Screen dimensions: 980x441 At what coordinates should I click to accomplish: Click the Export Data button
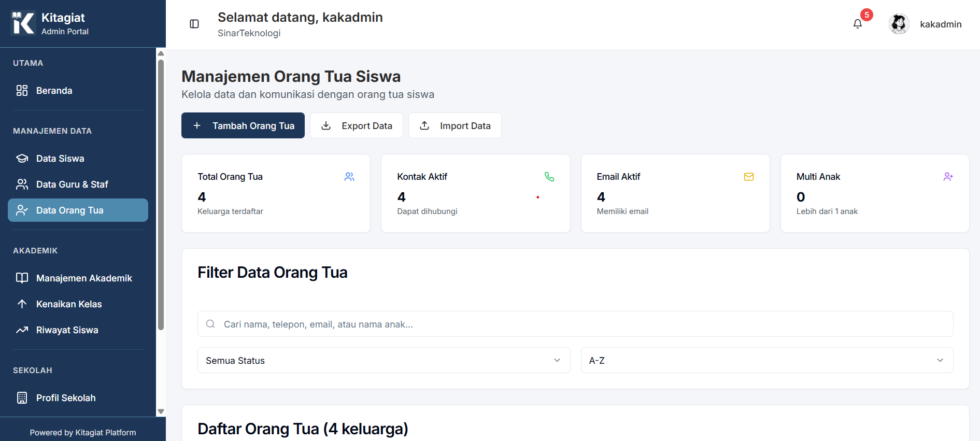pyautogui.click(x=357, y=125)
